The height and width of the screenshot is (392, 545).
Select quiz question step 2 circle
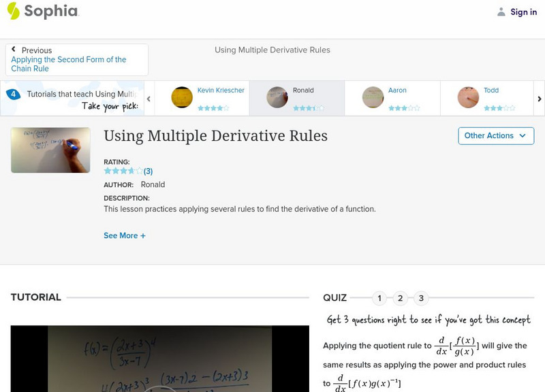point(400,297)
